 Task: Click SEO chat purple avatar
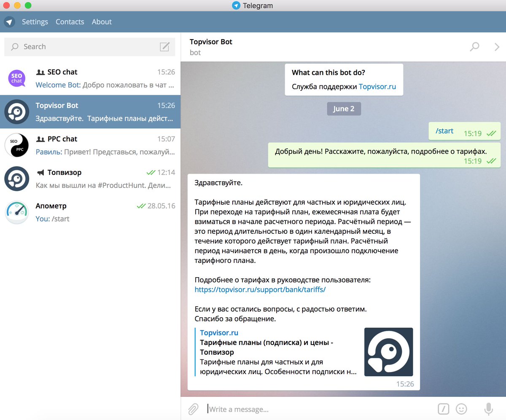[x=17, y=78]
